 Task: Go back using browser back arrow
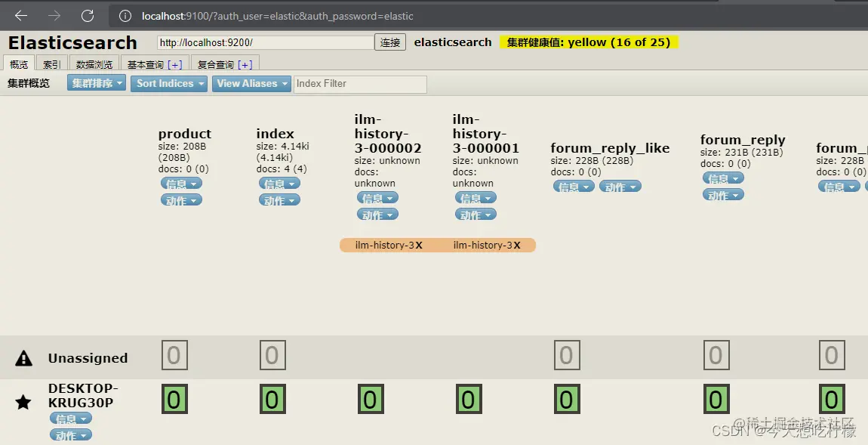(21, 16)
